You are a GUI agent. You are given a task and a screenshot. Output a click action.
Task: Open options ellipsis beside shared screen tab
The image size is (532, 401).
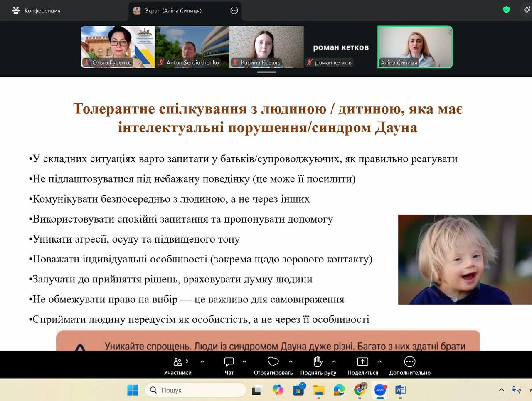(234, 11)
